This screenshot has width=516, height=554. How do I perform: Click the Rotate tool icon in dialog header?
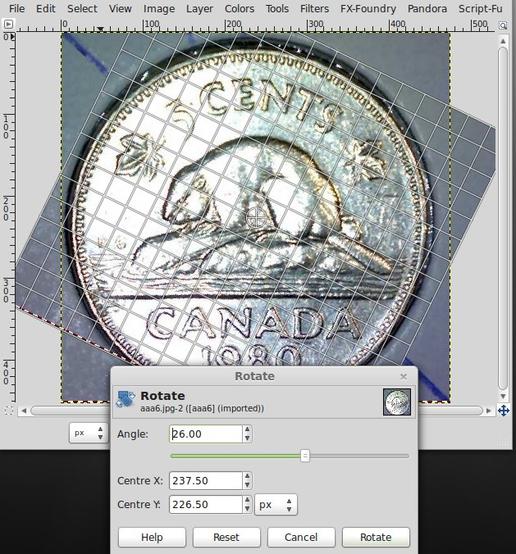tap(125, 399)
